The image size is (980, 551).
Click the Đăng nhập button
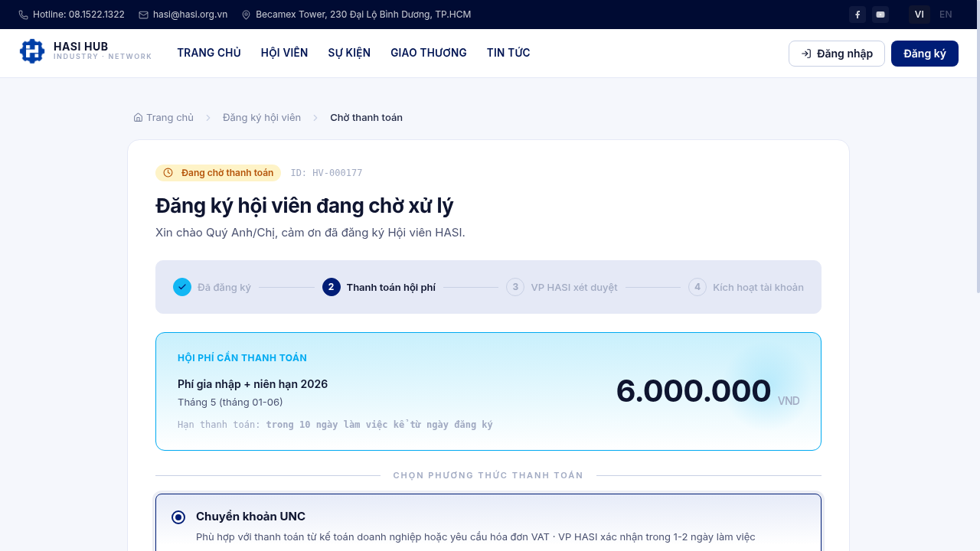tap(837, 54)
